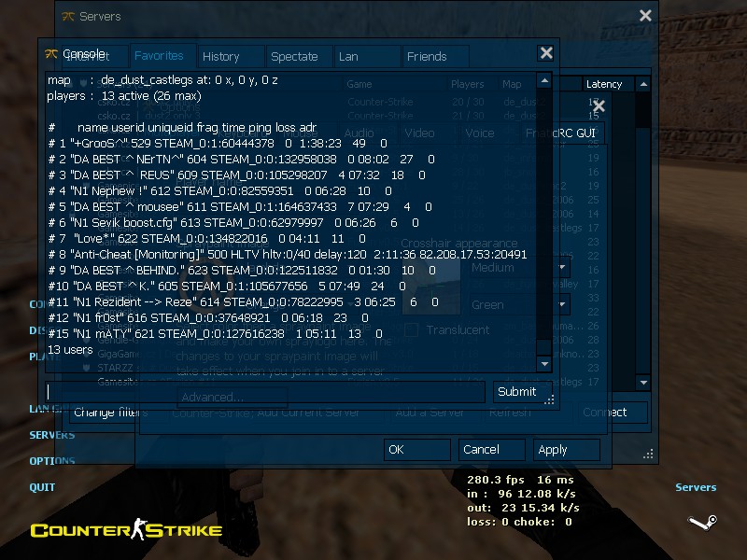Close the Servers browser window
The height and width of the screenshot is (560, 747).
coord(645,16)
